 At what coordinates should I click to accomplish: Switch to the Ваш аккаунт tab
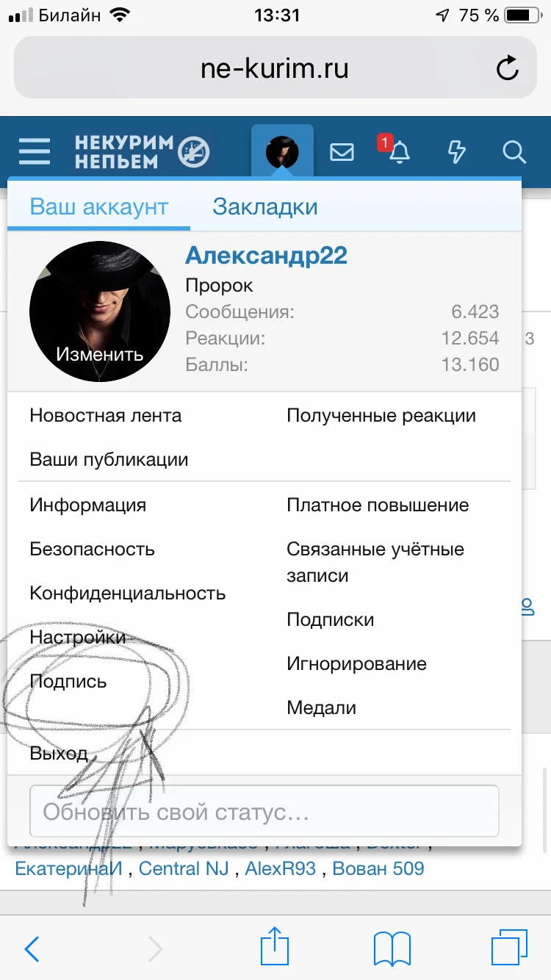99,206
